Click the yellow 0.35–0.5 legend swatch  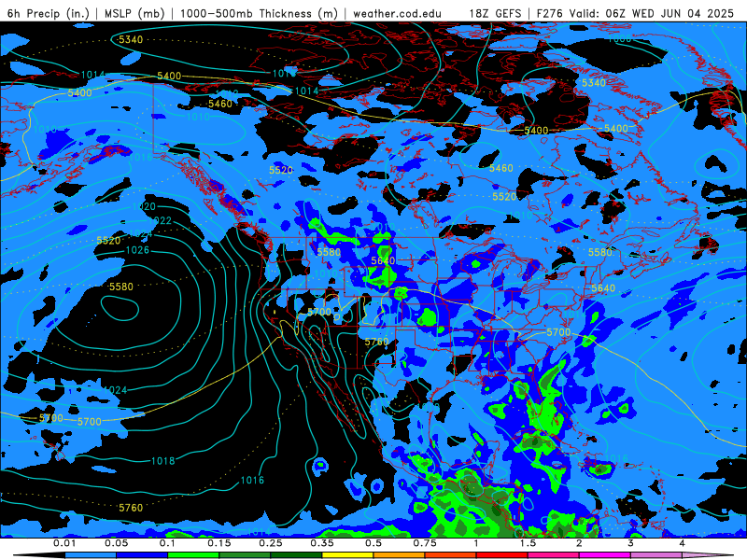pos(347,555)
